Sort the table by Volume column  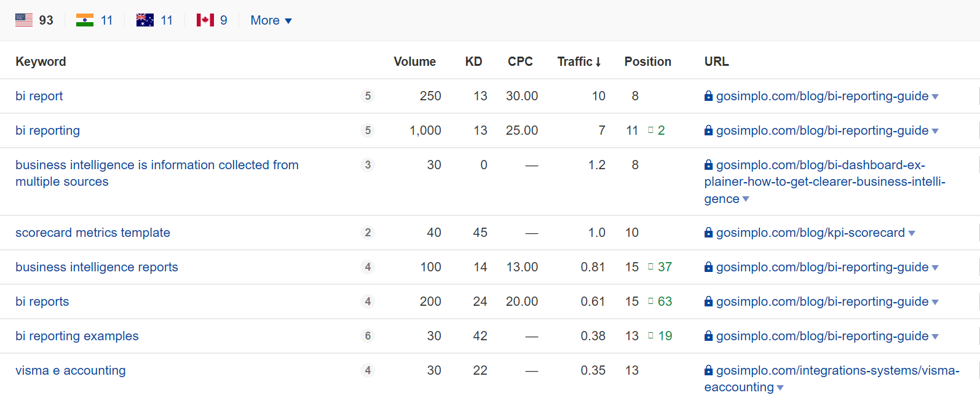(x=415, y=62)
